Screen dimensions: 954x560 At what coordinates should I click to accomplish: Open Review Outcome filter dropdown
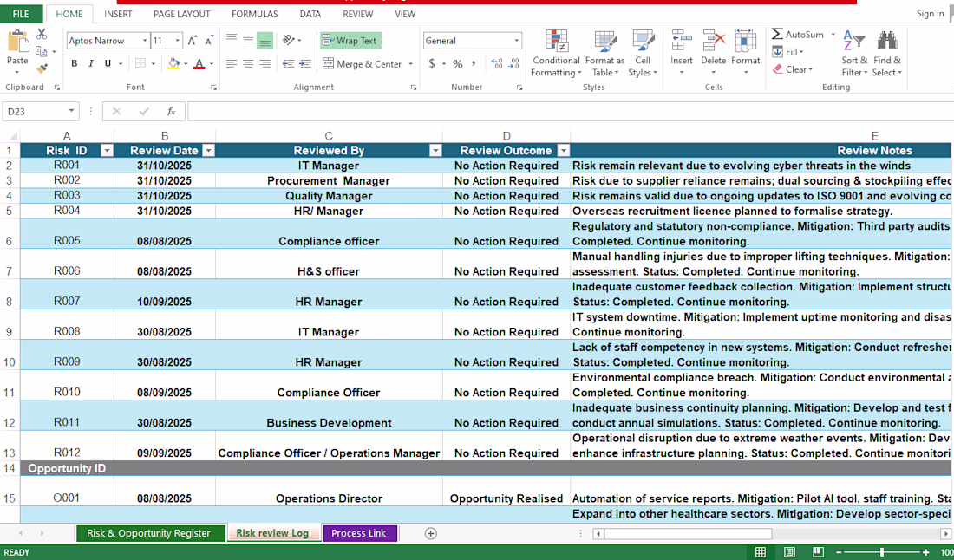564,150
